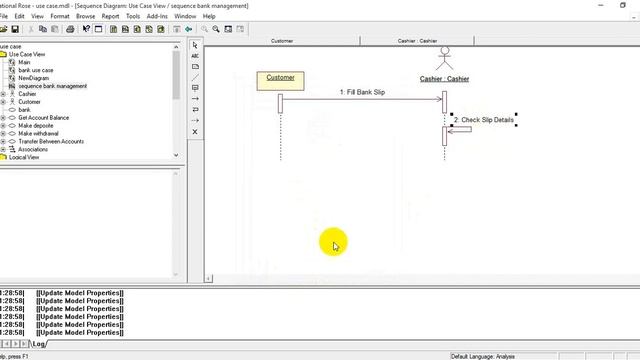Select the Selection pointer tool
The height and width of the screenshot is (360, 640).
(x=195, y=45)
